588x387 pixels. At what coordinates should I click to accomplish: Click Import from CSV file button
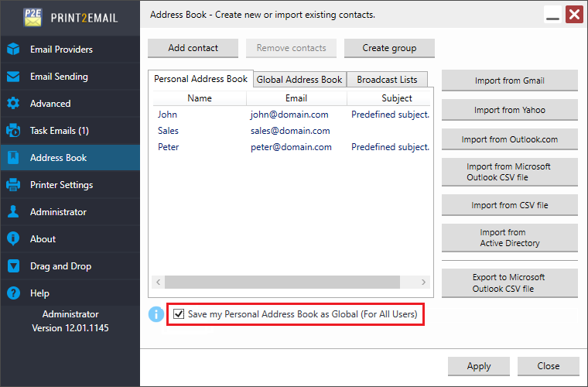tap(510, 205)
